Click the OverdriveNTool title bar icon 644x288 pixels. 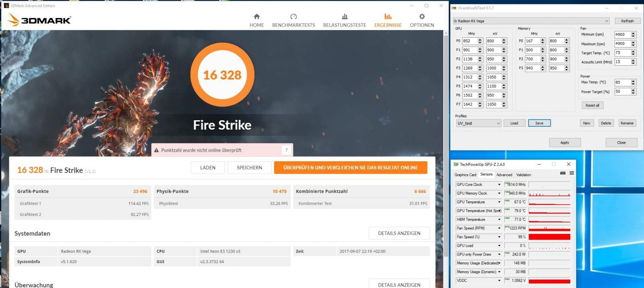pyautogui.click(x=454, y=8)
